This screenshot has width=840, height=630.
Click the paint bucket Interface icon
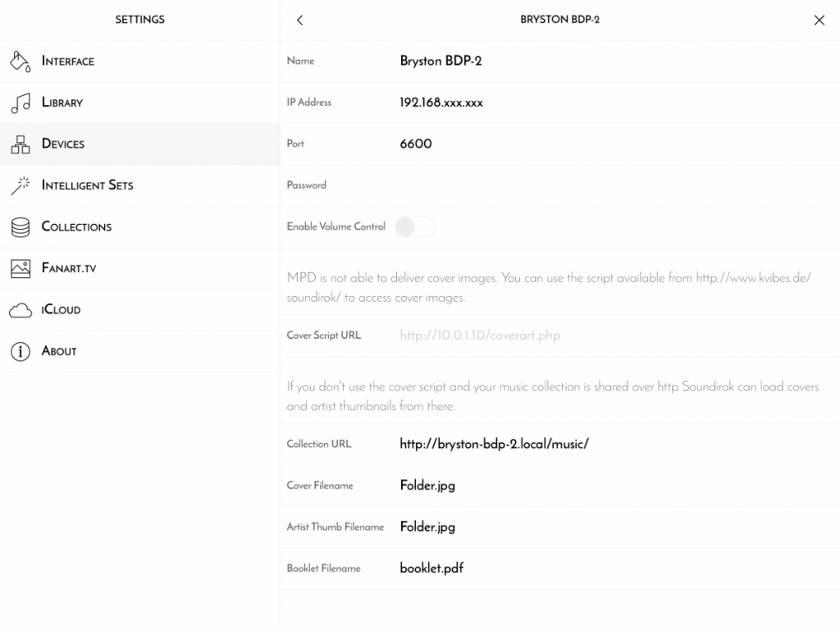pos(21,62)
